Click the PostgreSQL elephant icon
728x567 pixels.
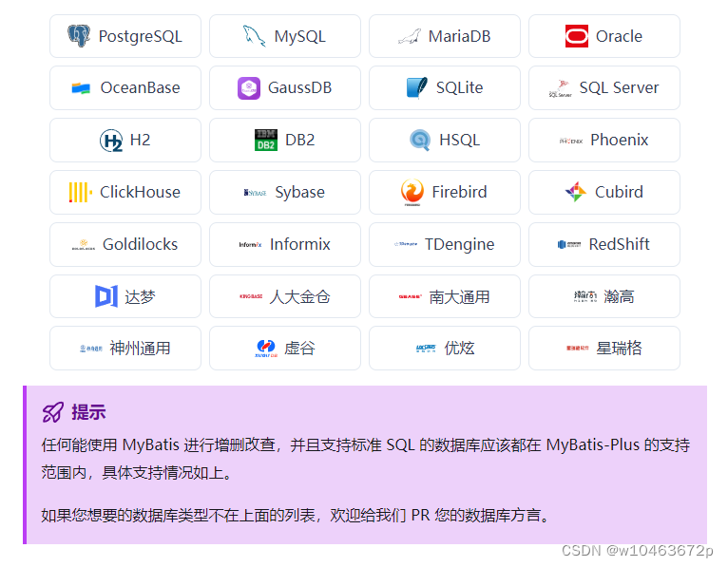[79, 36]
